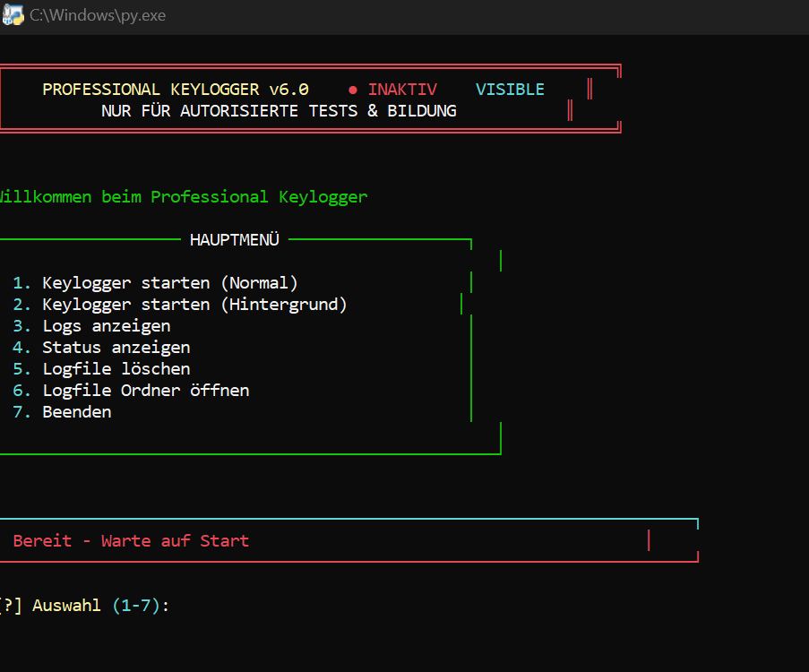Click the Willkommen beim Professional Keylogger message
Image resolution: width=809 pixels, height=672 pixels.
[183, 197]
